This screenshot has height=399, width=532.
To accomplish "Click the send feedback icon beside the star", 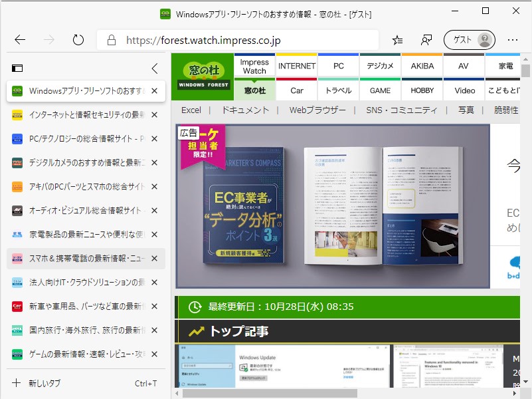I will [x=426, y=39].
